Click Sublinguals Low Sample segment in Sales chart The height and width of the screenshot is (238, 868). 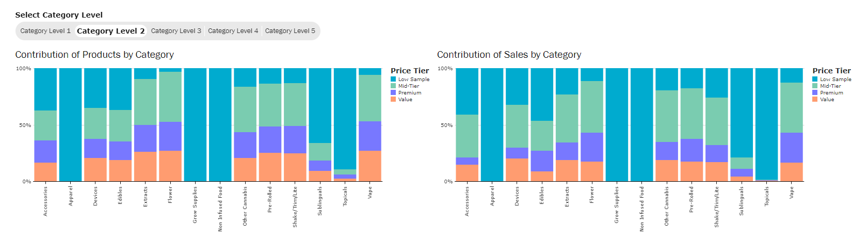(742, 113)
